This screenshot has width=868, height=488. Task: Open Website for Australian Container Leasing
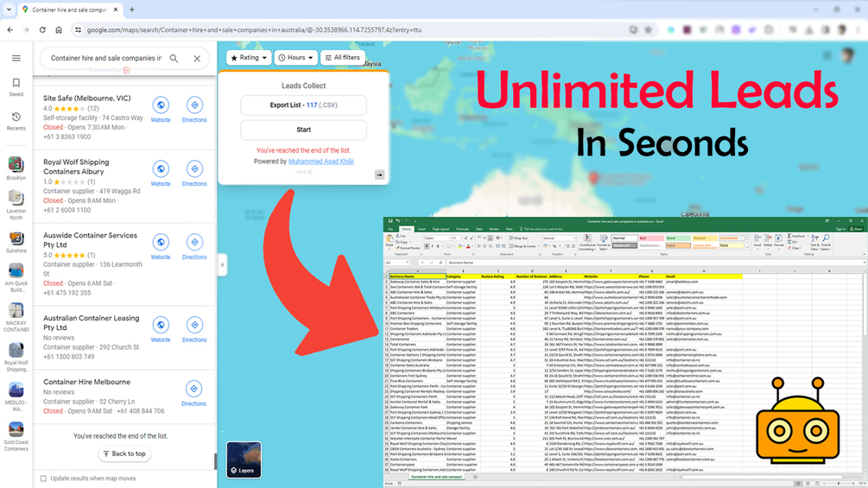(161, 330)
